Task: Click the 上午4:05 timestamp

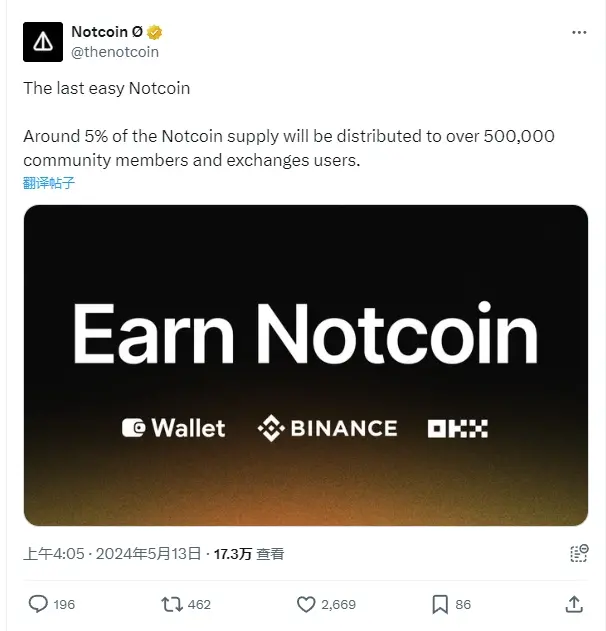Action: coord(58,554)
